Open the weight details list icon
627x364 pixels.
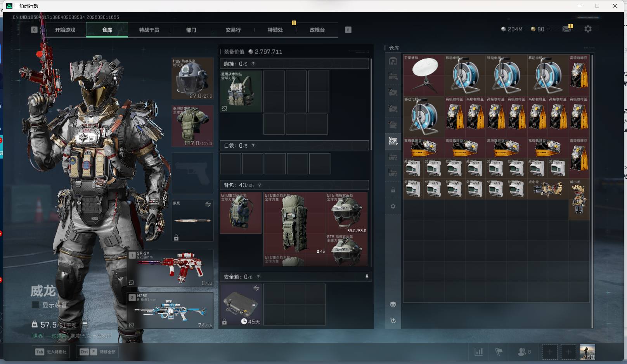click(x=84, y=324)
